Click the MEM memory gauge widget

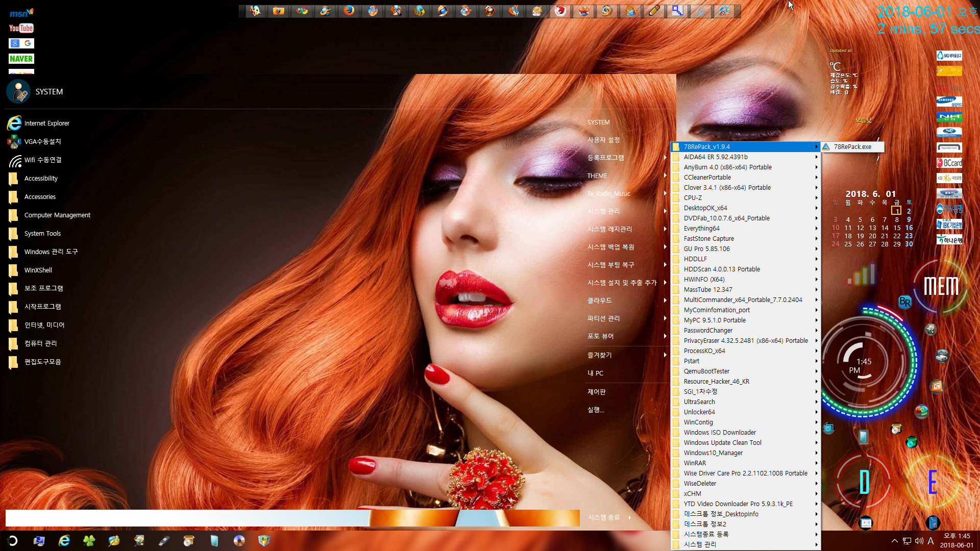941,286
